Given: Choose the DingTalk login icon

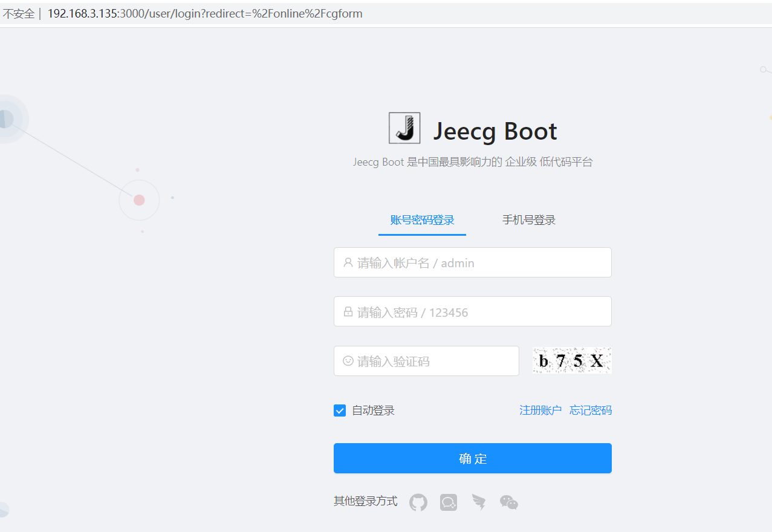Looking at the screenshot, I should [479, 502].
